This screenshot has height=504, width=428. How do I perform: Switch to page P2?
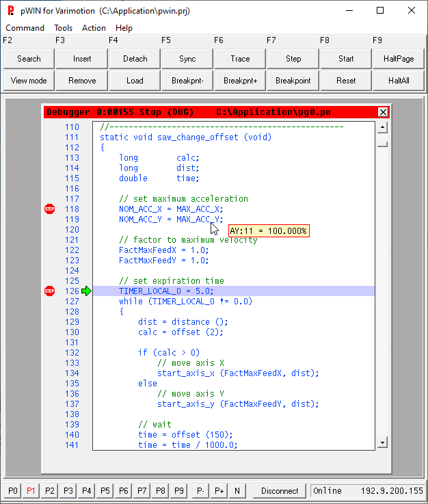(x=50, y=491)
